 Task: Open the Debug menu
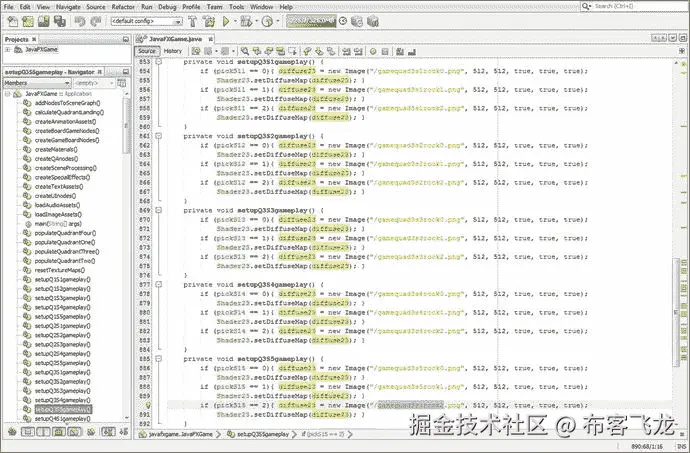click(x=167, y=7)
